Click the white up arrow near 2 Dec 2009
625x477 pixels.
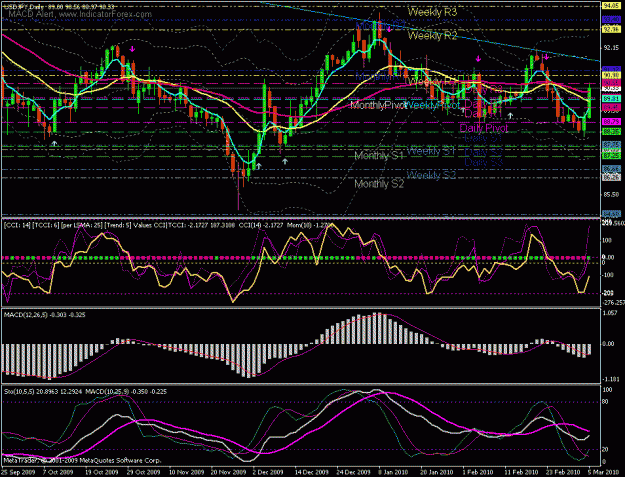click(258, 166)
